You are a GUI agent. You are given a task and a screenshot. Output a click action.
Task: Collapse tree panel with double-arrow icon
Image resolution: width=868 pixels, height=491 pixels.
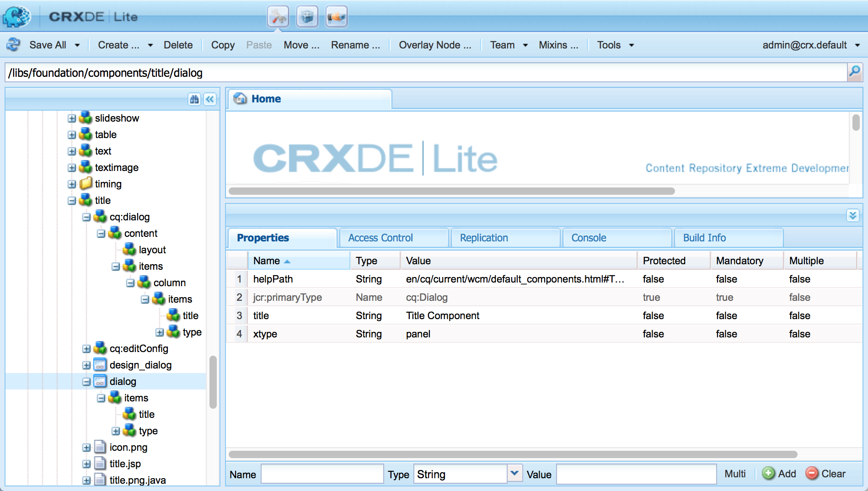210,99
